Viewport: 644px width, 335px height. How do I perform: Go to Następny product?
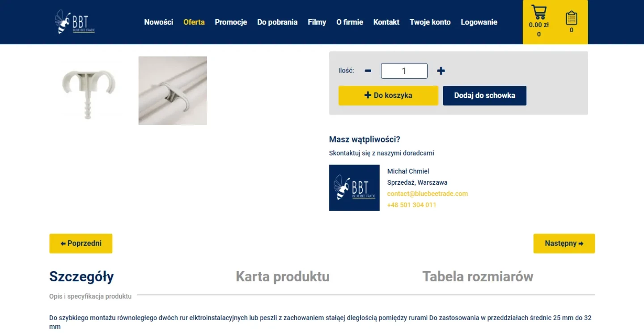click(x=564, y=243)
